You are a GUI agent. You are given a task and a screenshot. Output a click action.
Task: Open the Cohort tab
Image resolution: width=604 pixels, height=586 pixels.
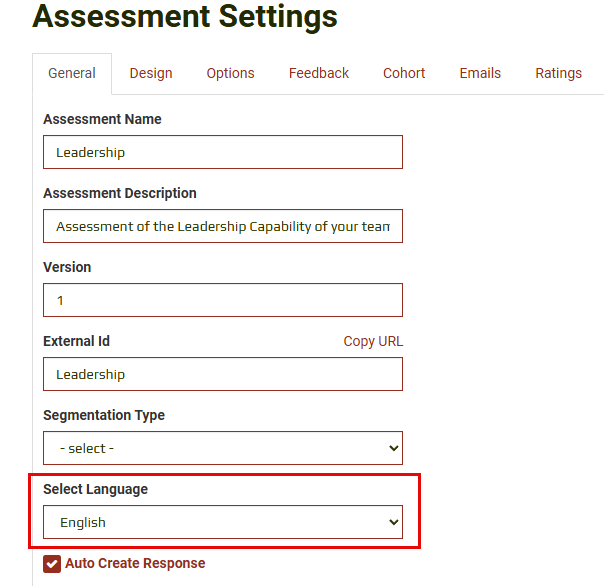tap(404, 73)
